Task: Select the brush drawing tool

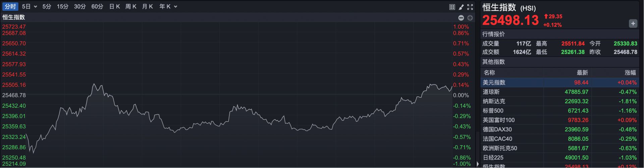Action: tap(461, 7)
